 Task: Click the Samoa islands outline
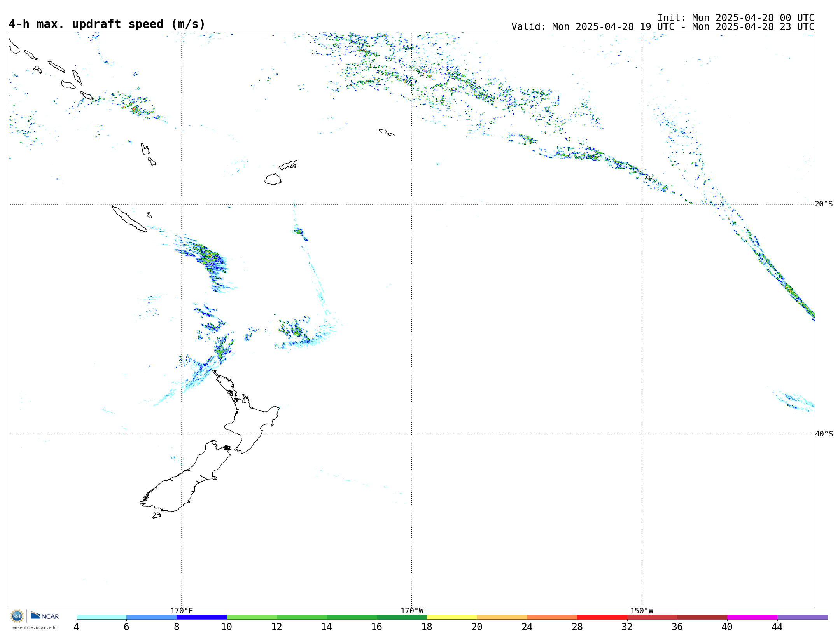pyautogui.click(x=387, y=132)
